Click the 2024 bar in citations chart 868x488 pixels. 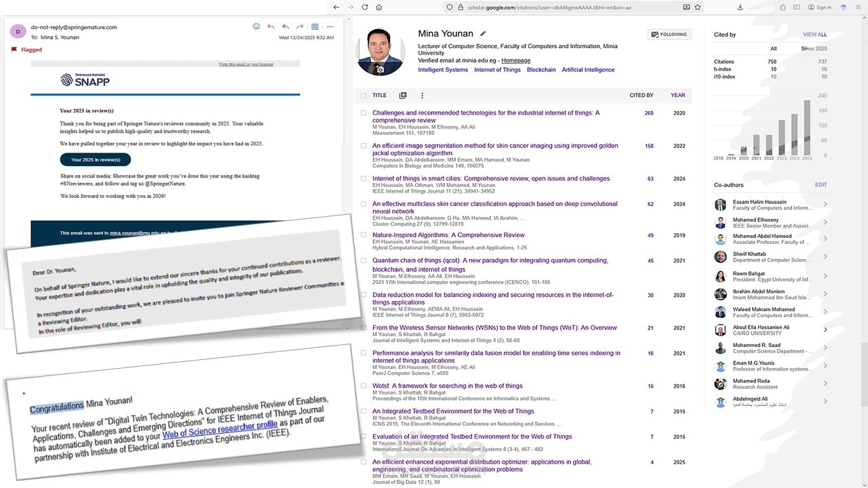[x=795, y=134]
